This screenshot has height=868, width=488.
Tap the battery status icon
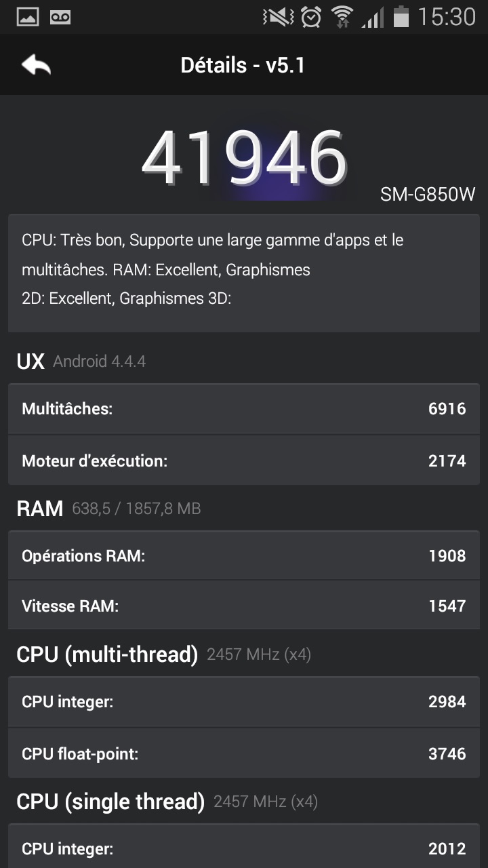(401, 17)
